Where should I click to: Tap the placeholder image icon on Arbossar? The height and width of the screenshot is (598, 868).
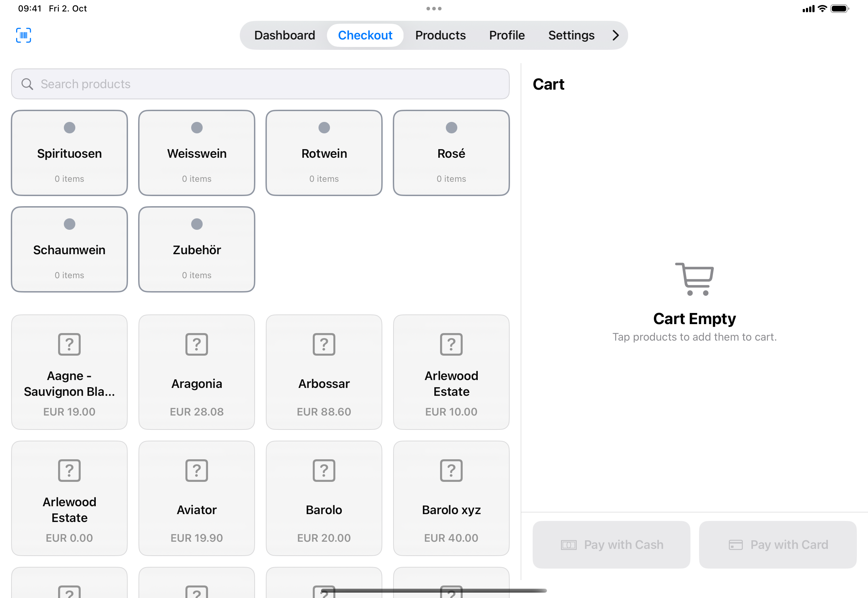pos(324,344)
